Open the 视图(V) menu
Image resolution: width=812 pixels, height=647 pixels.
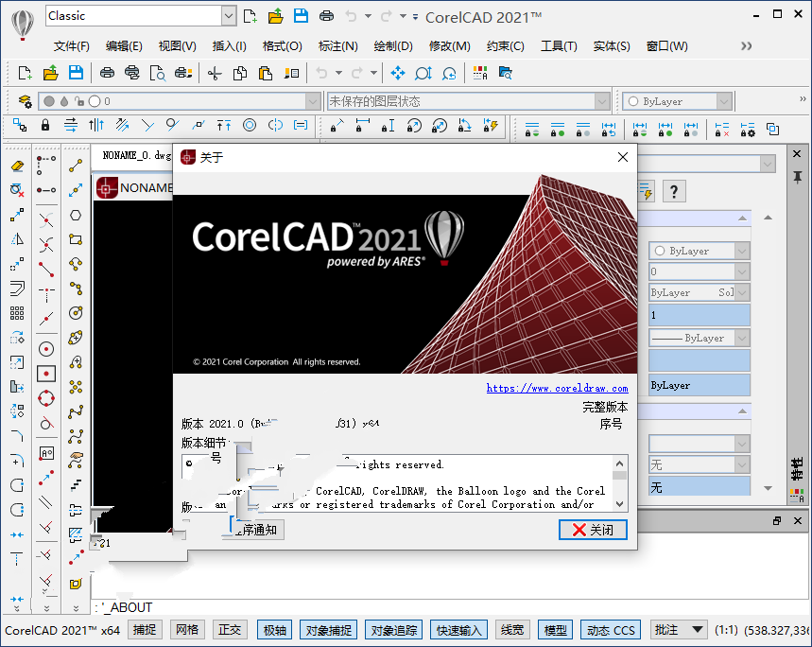pyautogui.click(x=177, y=46)
